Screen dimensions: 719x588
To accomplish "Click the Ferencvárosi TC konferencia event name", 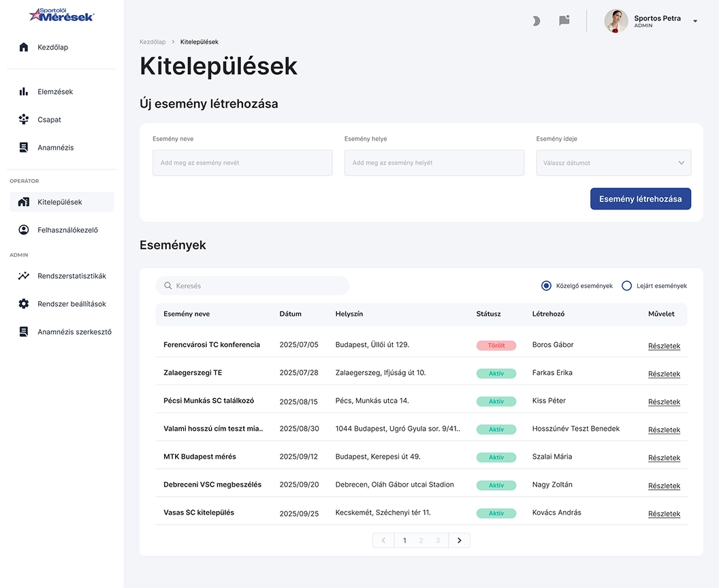I will coord(212,344).
